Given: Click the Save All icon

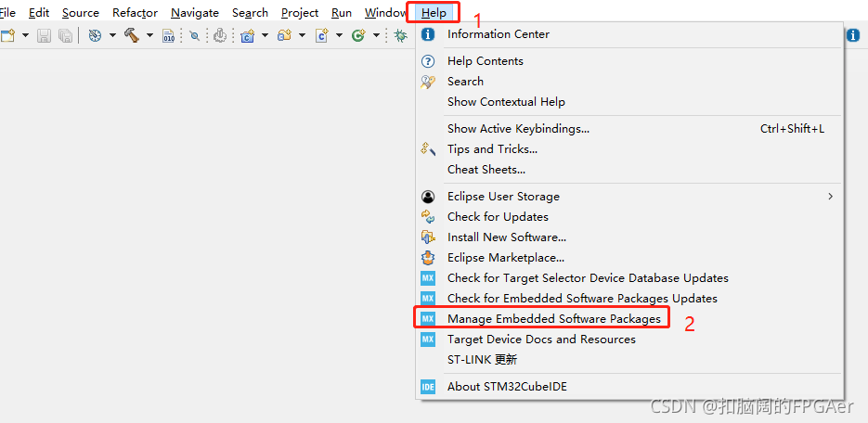Looking at the screenshot, I should click(x=65, y=36).
